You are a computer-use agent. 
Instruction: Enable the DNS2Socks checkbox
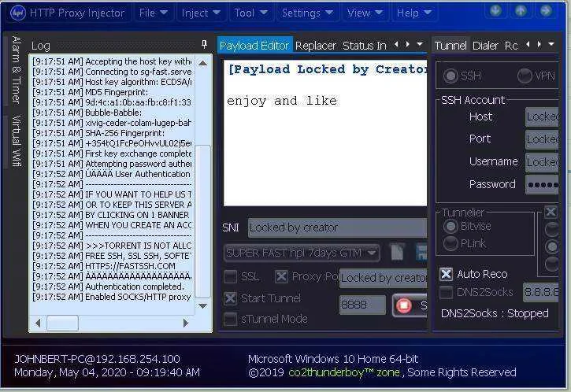pos(446,292)
